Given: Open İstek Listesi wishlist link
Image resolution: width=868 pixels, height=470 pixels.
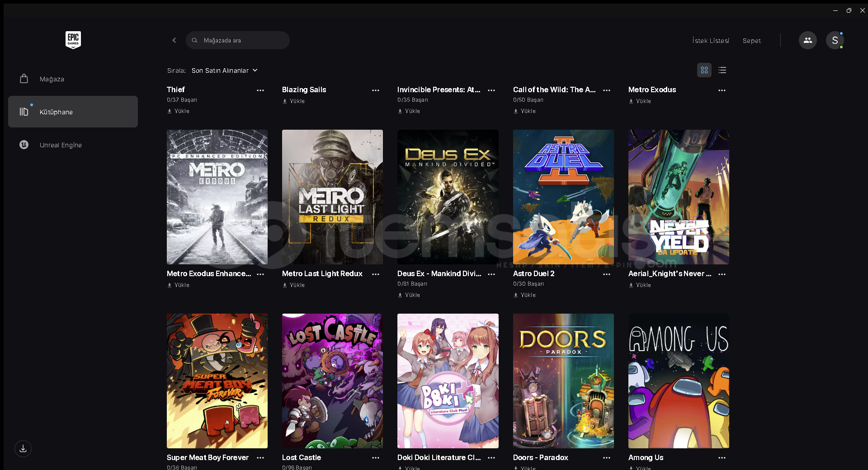Looking at the screenshot, I should [711, 41].
